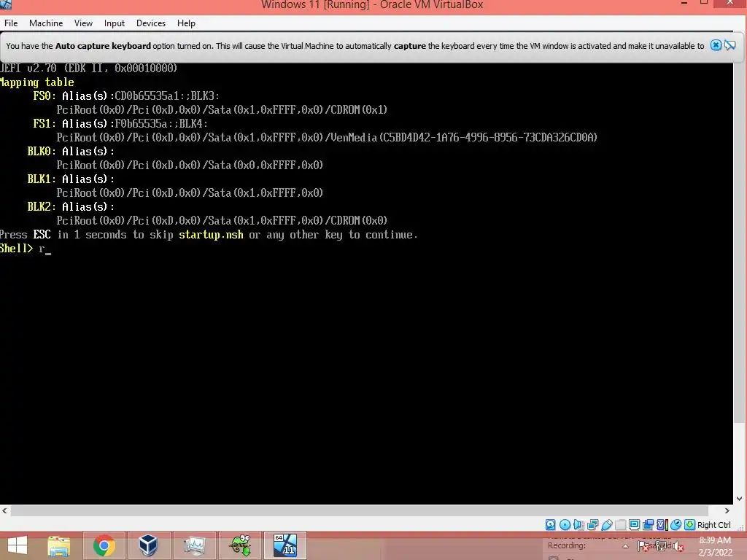Click the vertical scrollbar down arrow
Image resolution: width=747 pixels, height=560 pixels.
[x=740, y=499]
